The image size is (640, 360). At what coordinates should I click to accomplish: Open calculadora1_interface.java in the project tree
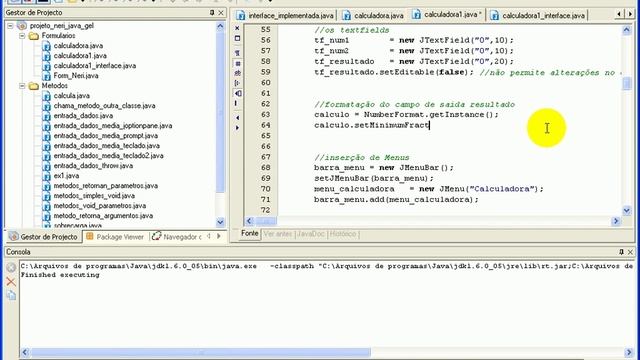(95, 66)
